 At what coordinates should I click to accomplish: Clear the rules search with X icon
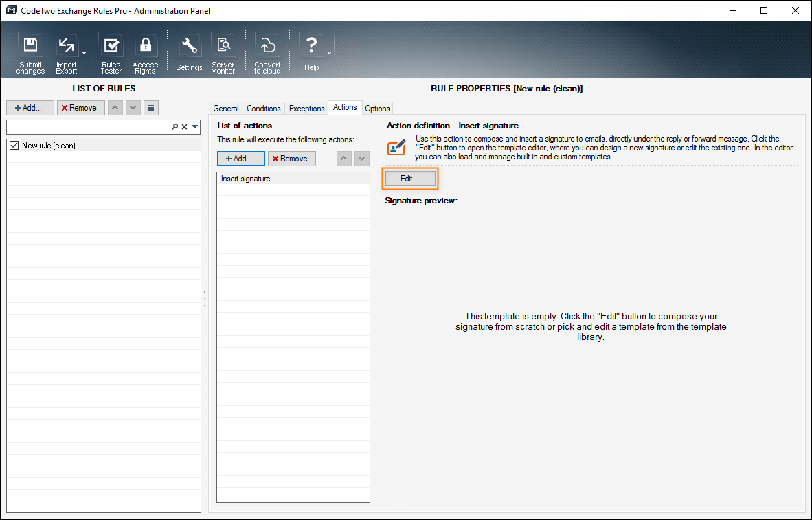184,127
